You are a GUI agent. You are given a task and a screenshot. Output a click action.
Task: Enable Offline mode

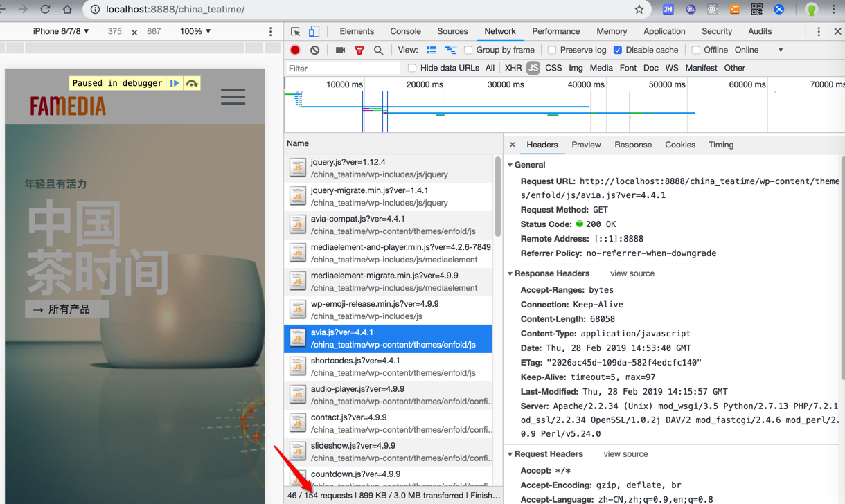(x=696, y=50)
